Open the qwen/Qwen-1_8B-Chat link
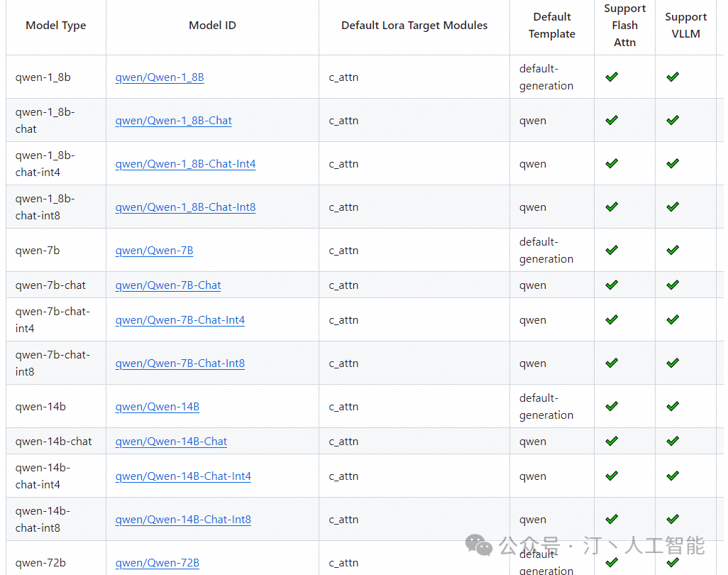Viewport: 728px width, 575px height. (174, 121)
